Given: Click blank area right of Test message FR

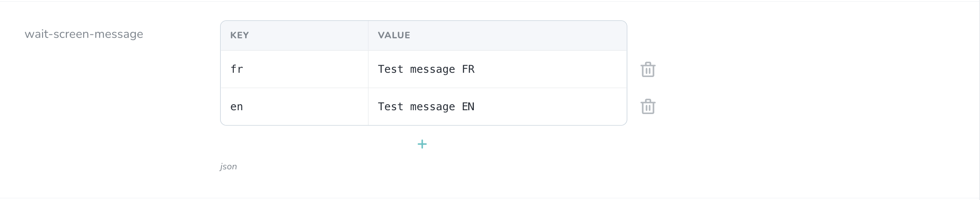Looking at the screenshot, I should pos(552,69).
